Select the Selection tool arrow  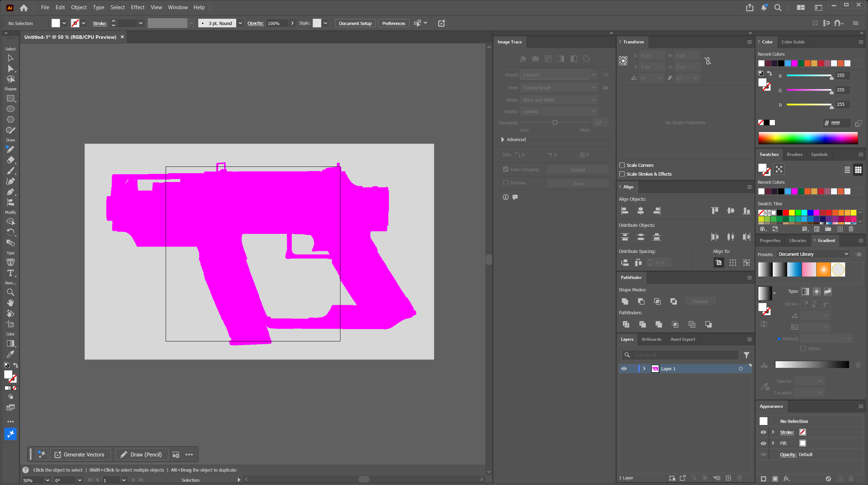click(10, 58)
